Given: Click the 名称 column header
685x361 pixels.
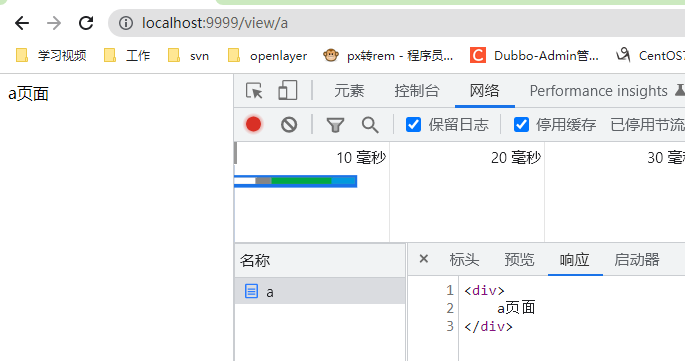Looking at the screenshot, I should point(320,260).
